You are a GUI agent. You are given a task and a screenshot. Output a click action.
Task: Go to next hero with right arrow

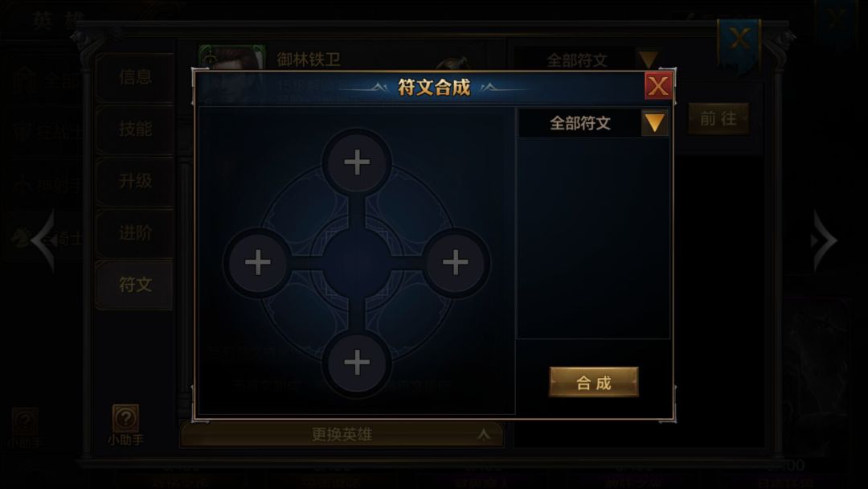pos(825,240)
